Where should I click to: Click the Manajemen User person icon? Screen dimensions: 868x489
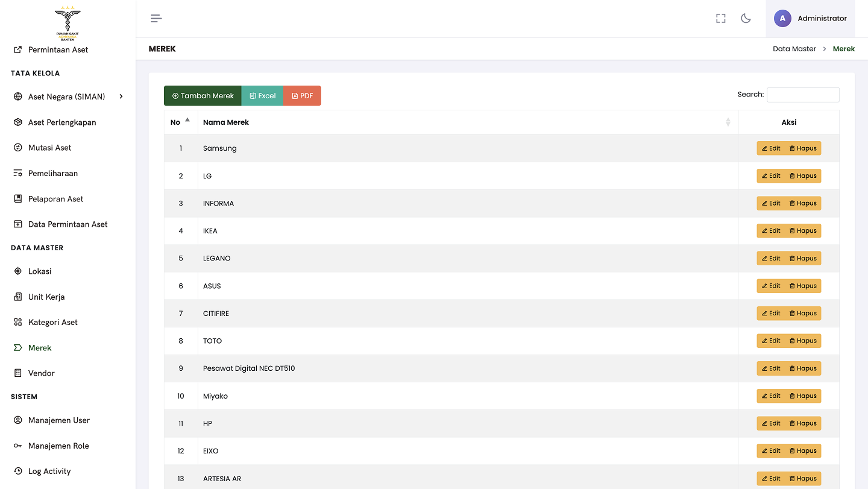click(x=17, y=420)
